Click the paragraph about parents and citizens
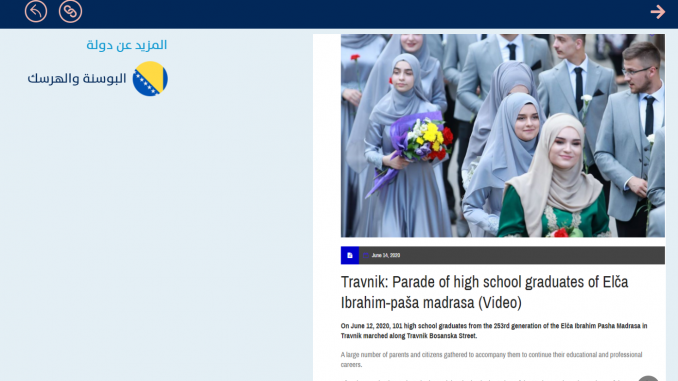This screenshot has height=381, width=678. pyautogui.click(x=491, y=359)
